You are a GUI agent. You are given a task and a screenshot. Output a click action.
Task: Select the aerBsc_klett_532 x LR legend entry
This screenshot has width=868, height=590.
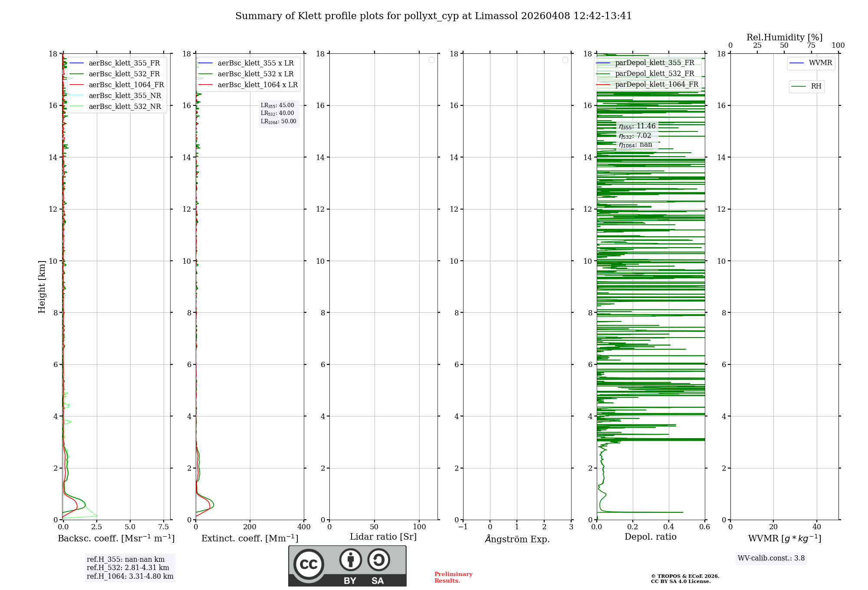[255, 74]
